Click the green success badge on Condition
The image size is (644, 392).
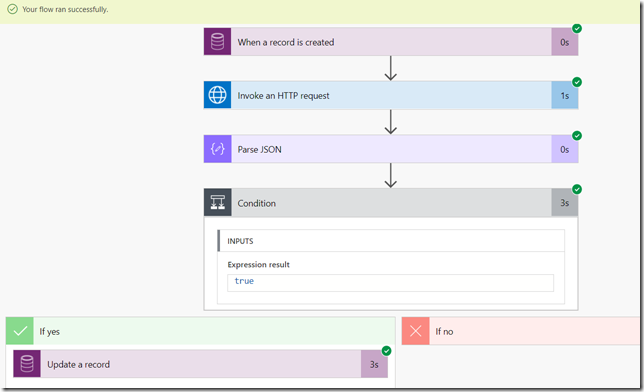point(577,189)
